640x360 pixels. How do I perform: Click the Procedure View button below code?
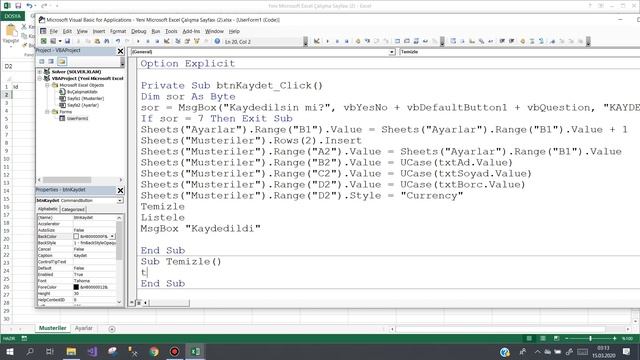[132, 303]
